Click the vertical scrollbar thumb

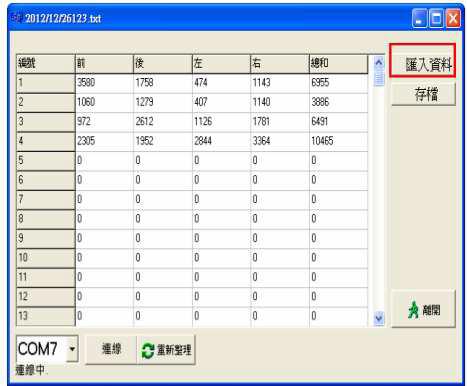(x=379, y=78)
